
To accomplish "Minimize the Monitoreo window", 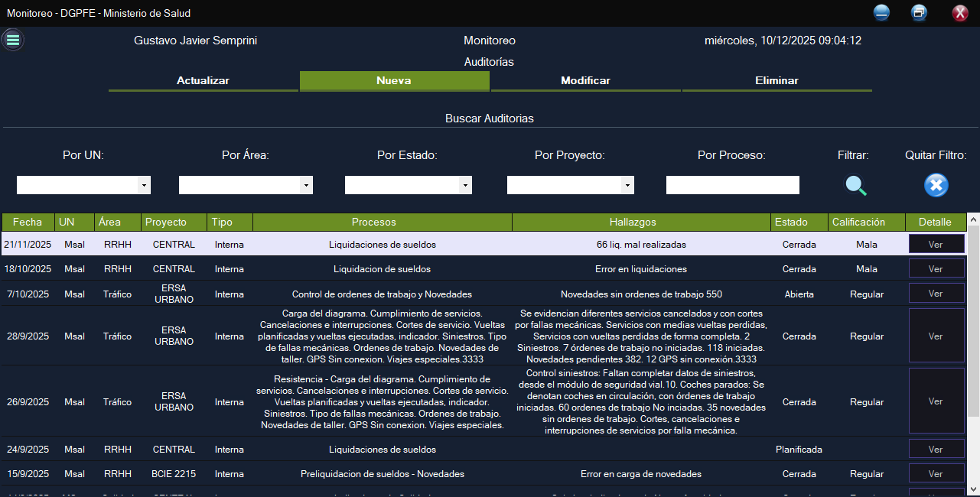I will (x=881, y=13).
